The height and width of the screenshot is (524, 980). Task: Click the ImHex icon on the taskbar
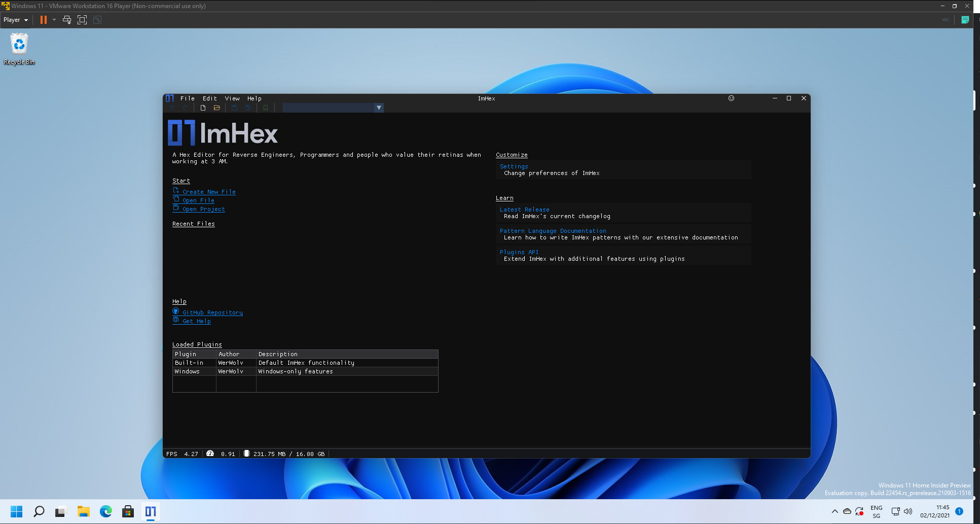(150, 511)
